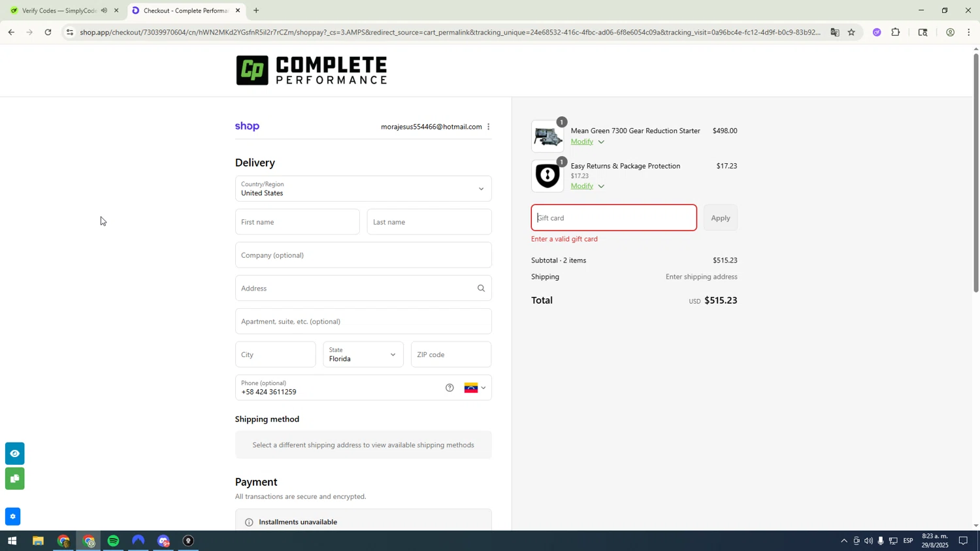Switch to the Verify Codes tab
Screen dimensions: 980x551
(57, 10)
